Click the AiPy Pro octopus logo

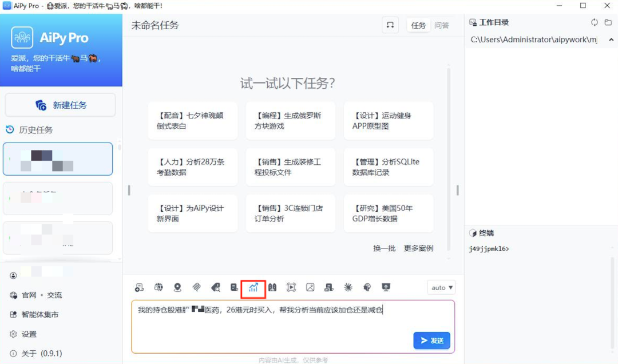tap(22, 37)
